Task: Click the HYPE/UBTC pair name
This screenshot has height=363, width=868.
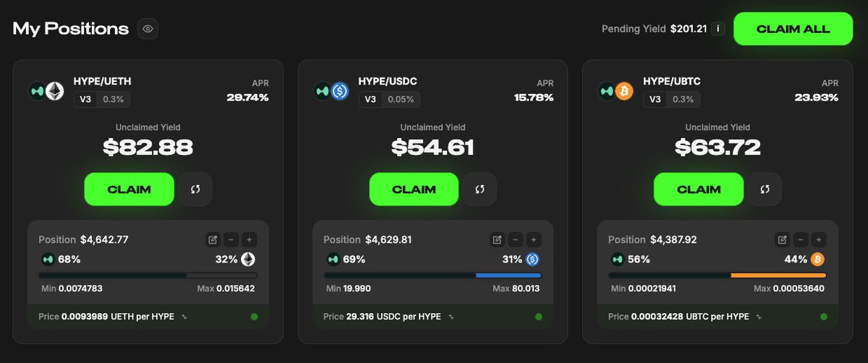Action: click(x=672, y=81)
